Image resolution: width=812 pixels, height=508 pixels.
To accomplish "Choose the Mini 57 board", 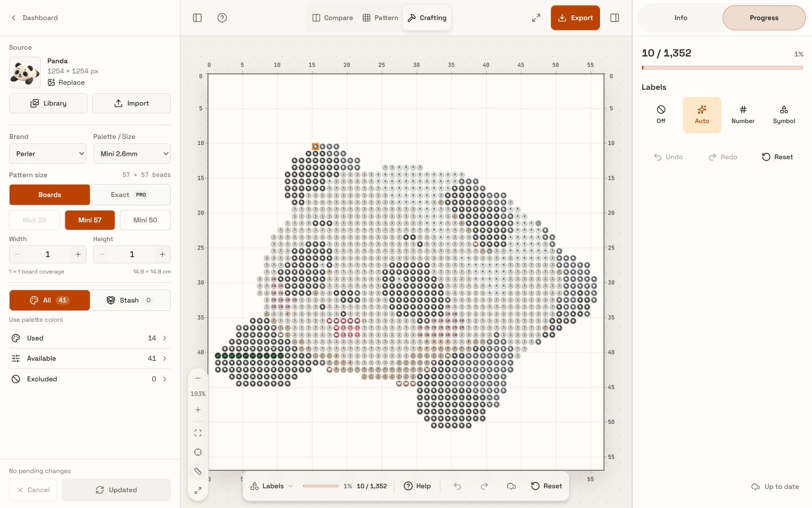I will coord(90,220).
